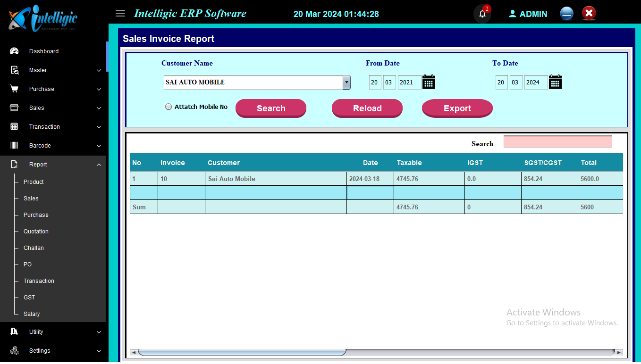Click the pink table Search field
Screen dimensions: 641x364
click(557, 141)
